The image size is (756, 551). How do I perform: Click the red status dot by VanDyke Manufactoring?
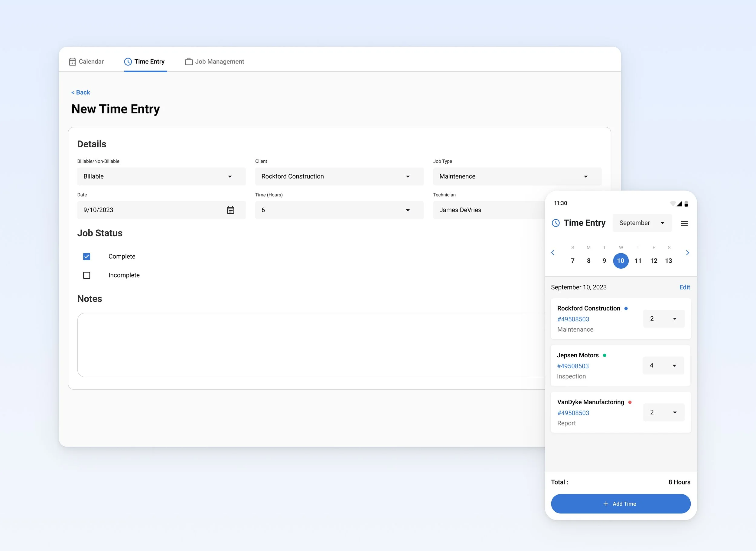click(x=630, y=402)
